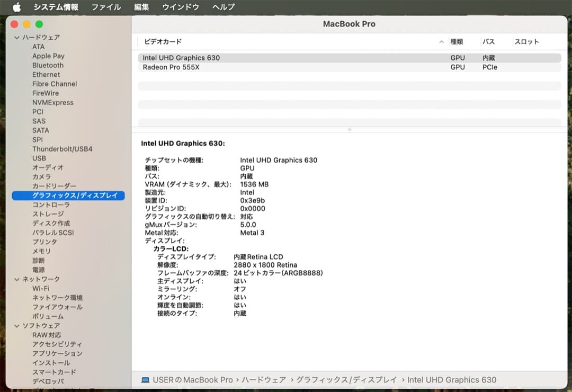Select カメラ in the sidebar

click(42, 176)
